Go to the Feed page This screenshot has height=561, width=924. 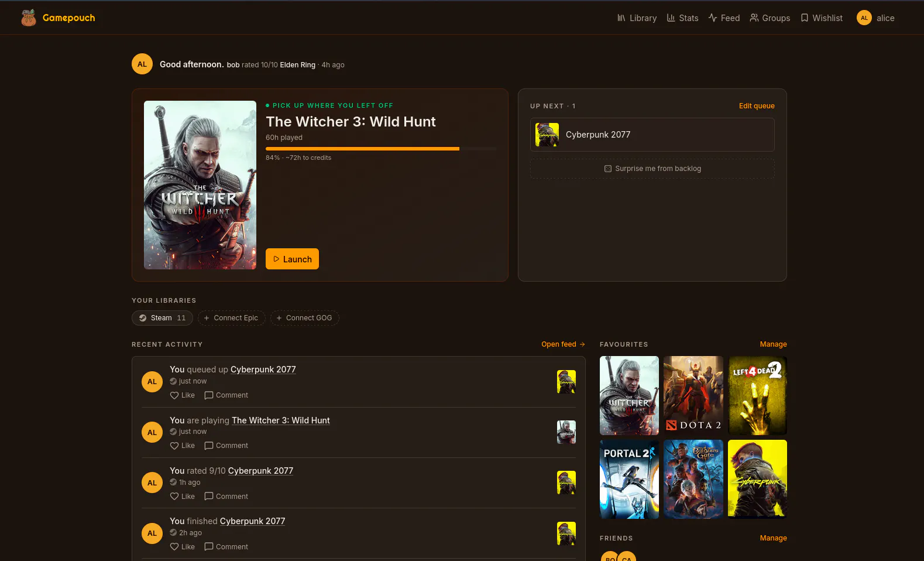(724, 18)
